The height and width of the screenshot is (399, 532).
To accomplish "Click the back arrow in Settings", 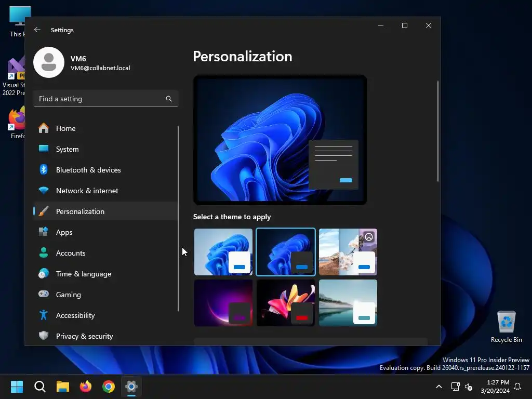I will tap(37, 30).
